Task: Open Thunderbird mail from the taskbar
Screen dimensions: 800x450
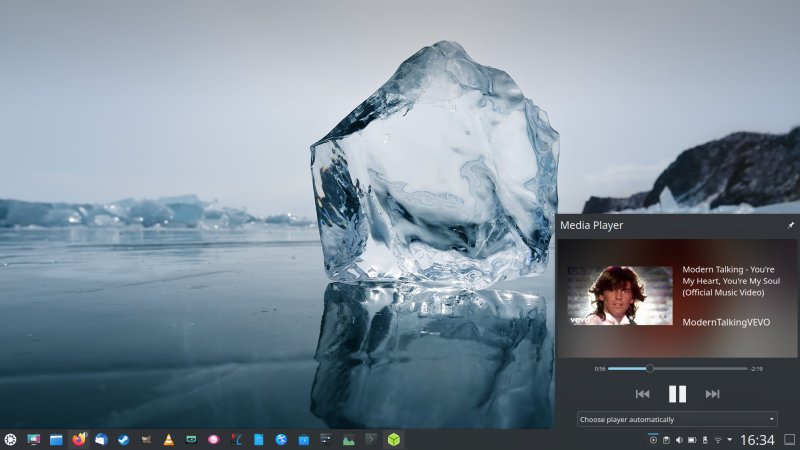Action: point(101,439)
